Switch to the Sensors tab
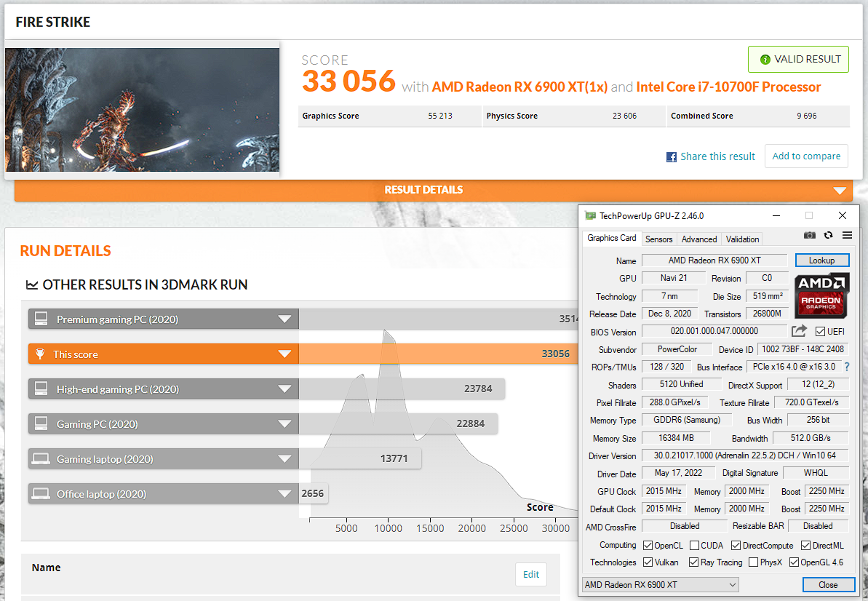Screen dimensions: 868x601 pos(659,239)
